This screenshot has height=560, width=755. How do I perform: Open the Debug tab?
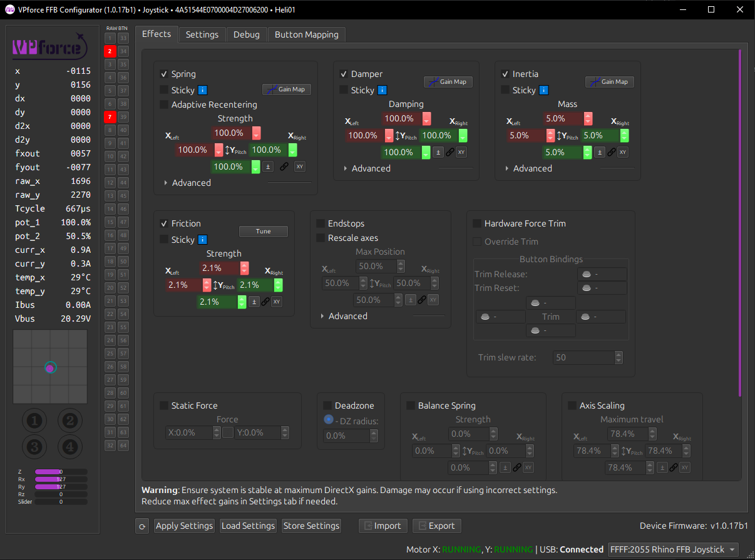[x=247, y=34]
